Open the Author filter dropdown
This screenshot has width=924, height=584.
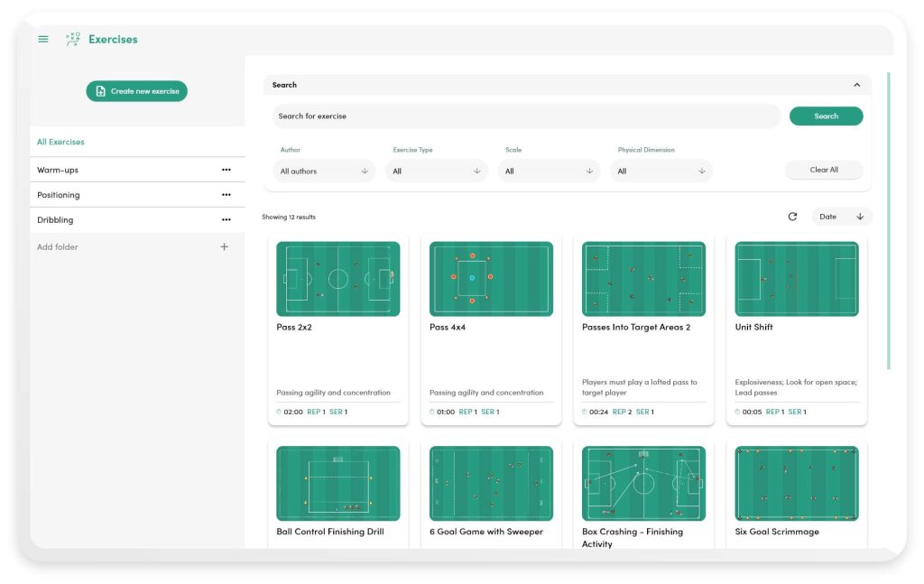coord(323,171)
